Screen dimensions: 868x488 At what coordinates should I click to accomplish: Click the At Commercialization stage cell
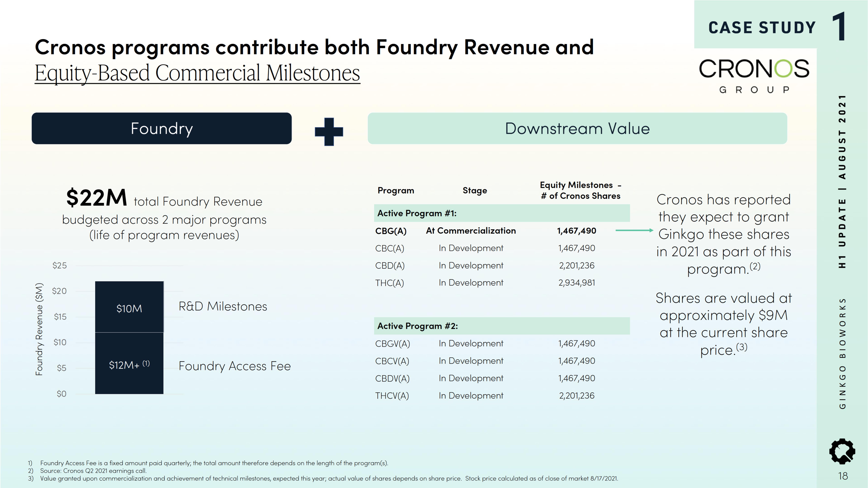tap(471, 231)
